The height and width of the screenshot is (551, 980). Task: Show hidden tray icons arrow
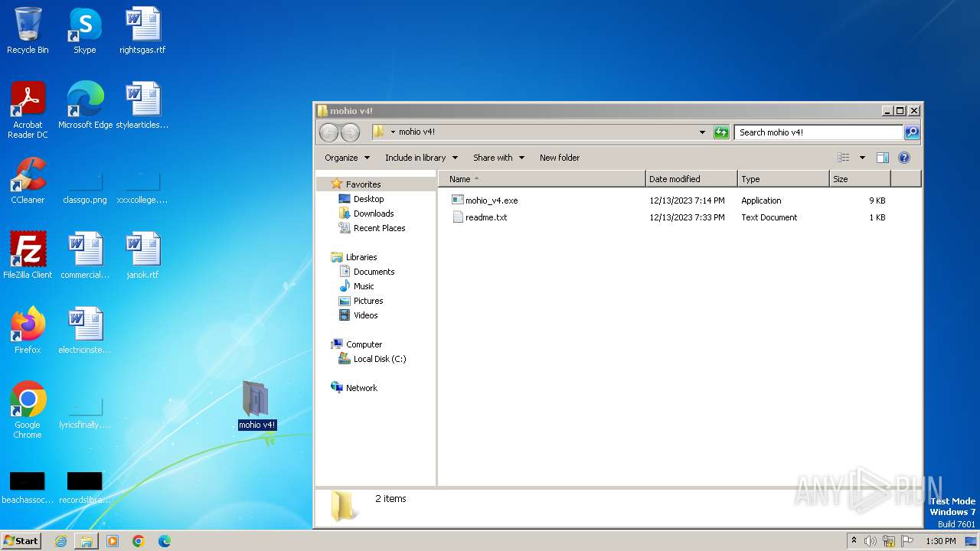pyautogui.click(x=854, y=540)
